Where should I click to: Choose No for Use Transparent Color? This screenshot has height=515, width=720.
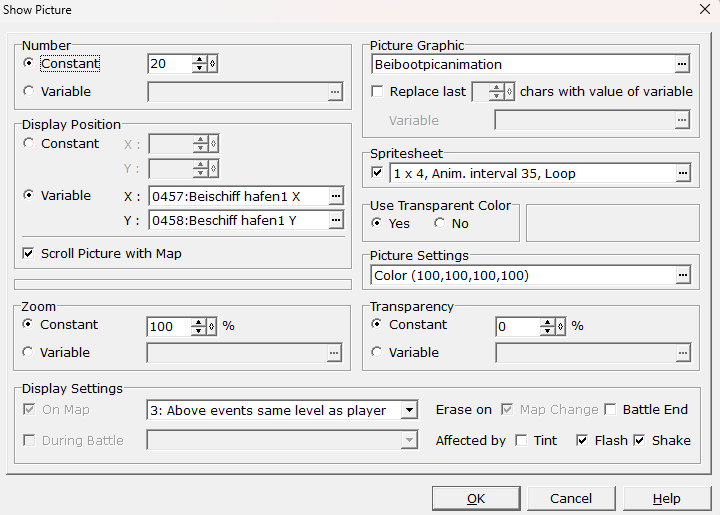[440, 224]
